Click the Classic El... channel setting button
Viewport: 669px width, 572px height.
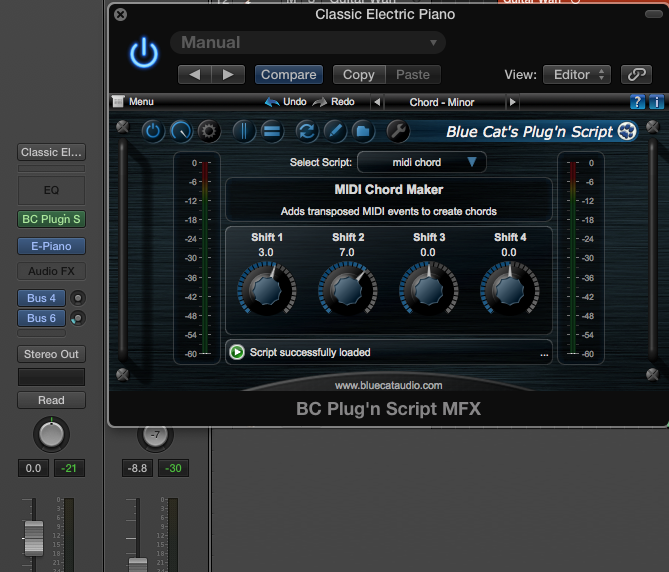(51, 152)
